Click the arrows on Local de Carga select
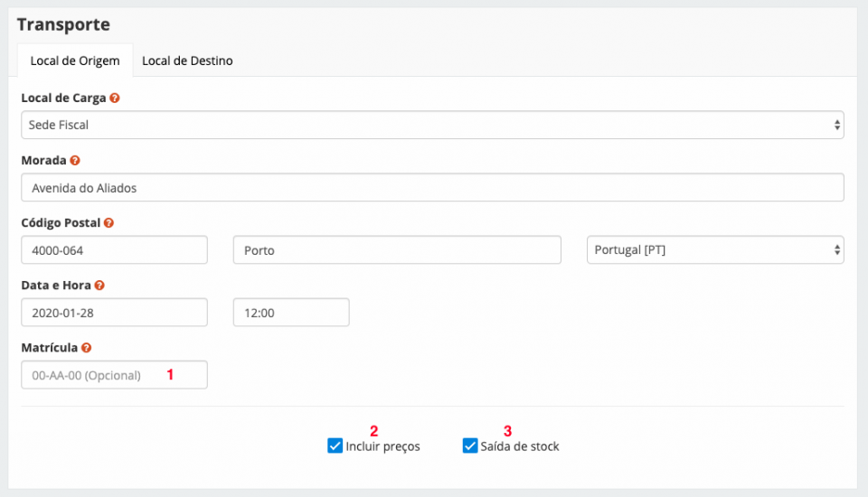 point(836,126)
